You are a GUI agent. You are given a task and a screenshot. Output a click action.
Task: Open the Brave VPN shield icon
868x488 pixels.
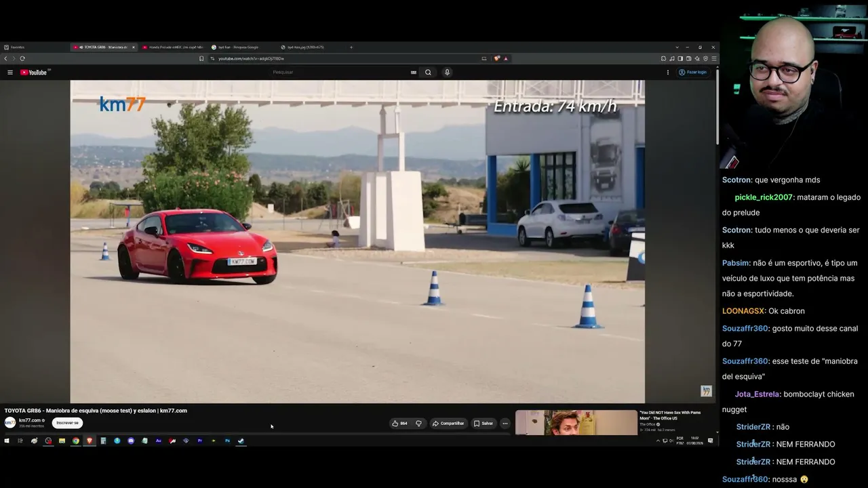(x=705, y=58)
